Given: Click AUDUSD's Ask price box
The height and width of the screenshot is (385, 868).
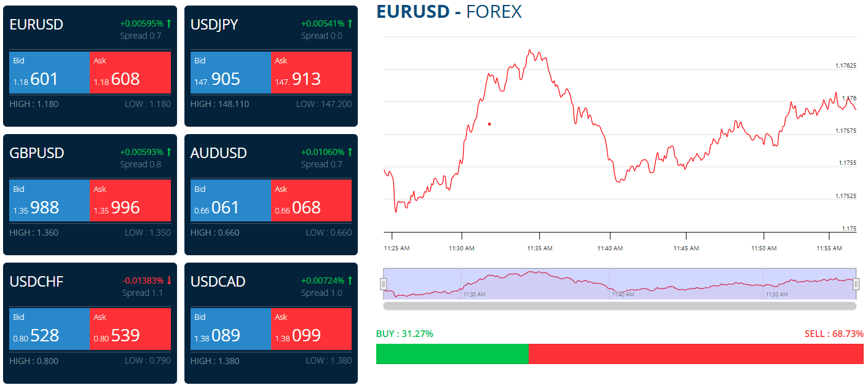Looking at the screenshot, I should (311, 200).
